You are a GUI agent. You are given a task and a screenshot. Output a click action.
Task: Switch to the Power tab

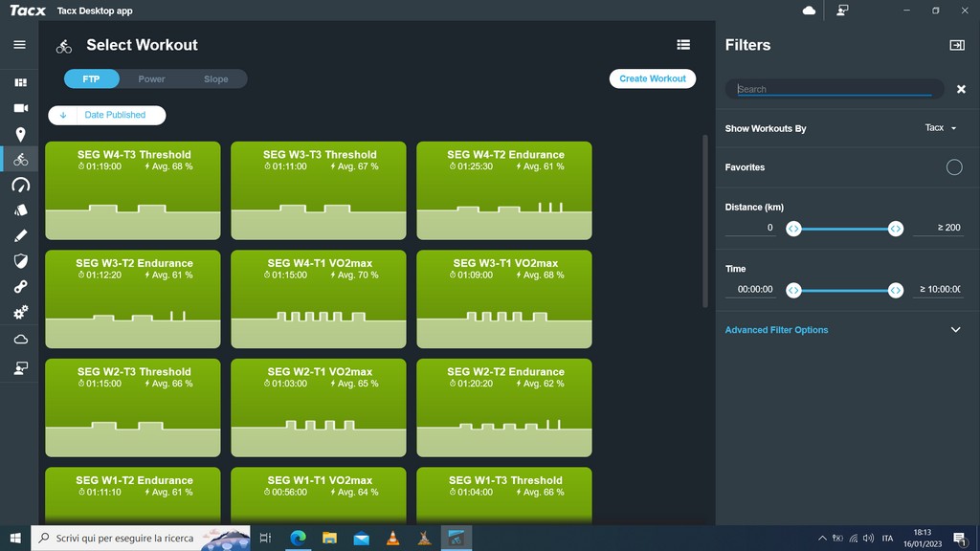pos(151,79)
